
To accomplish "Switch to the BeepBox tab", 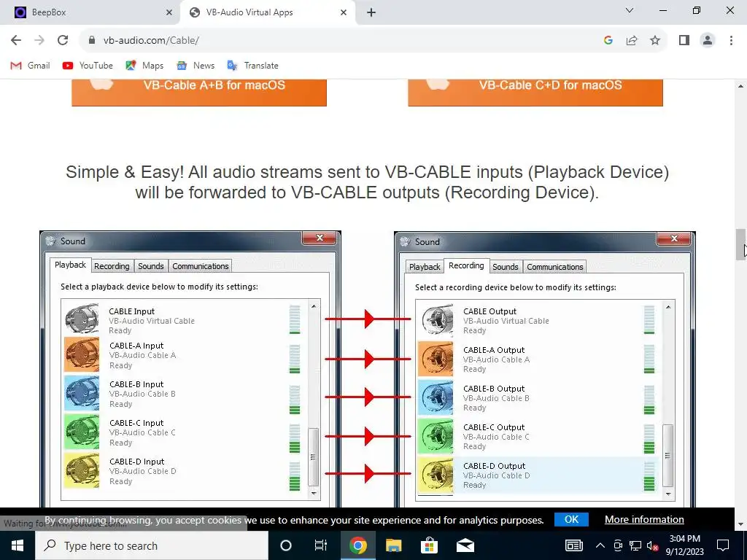I will click(x=90, y=12).
